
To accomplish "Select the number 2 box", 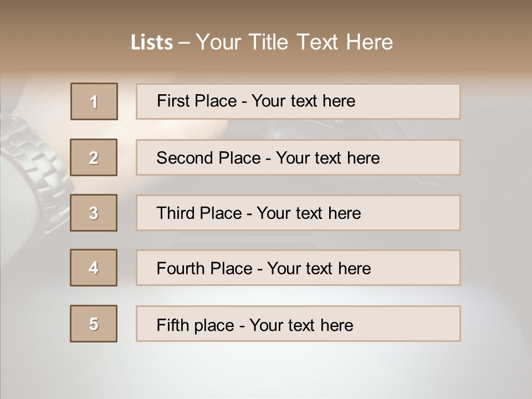I will (94, 157).
